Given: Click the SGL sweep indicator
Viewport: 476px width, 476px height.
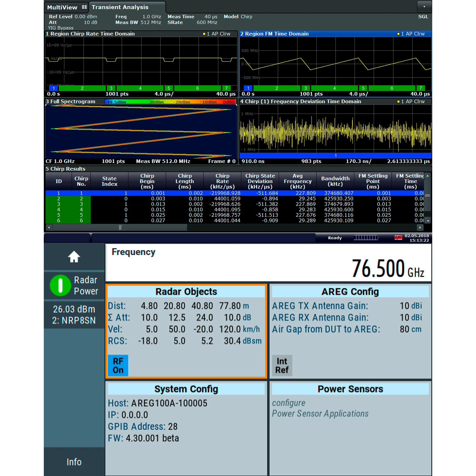Looking at the screenshot, I should [423, 16].
